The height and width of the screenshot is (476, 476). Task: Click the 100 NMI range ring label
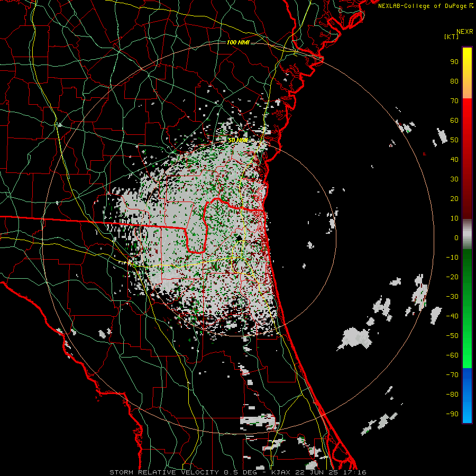238,42
